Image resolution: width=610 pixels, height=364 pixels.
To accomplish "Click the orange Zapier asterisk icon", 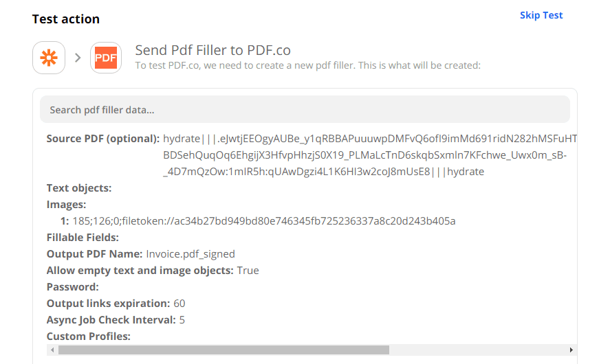I will coord(49,58).
